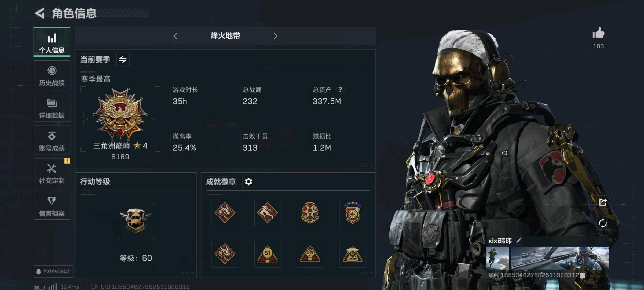Screen dimensions: 644x290
Task: Open the 烽火地带 mode selector title
Action: (225, 36)
